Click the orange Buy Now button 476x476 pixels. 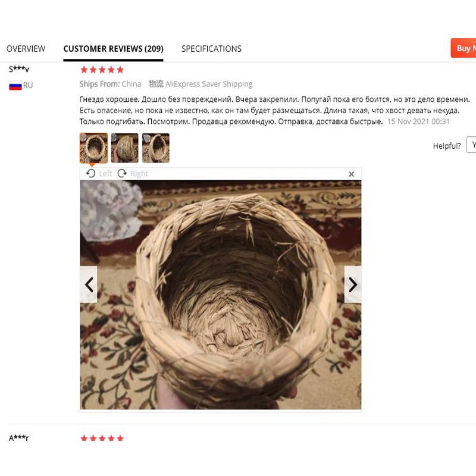point(464,48)
